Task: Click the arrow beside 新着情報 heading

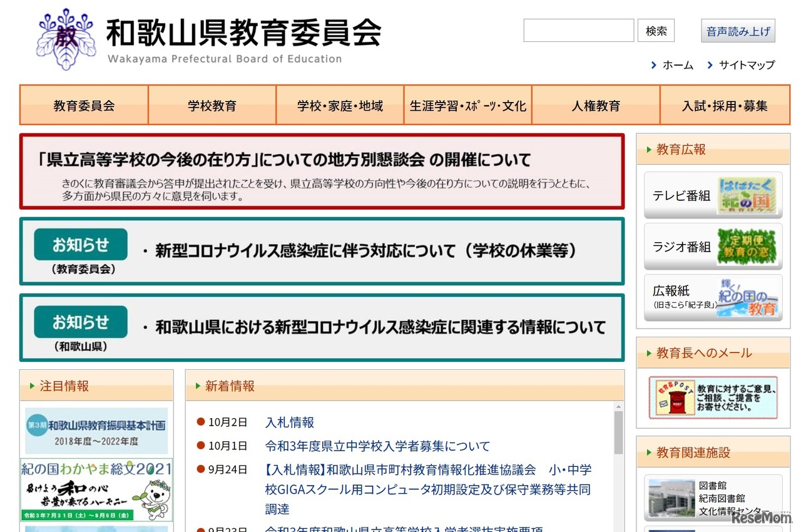Action: pos(196,386)
